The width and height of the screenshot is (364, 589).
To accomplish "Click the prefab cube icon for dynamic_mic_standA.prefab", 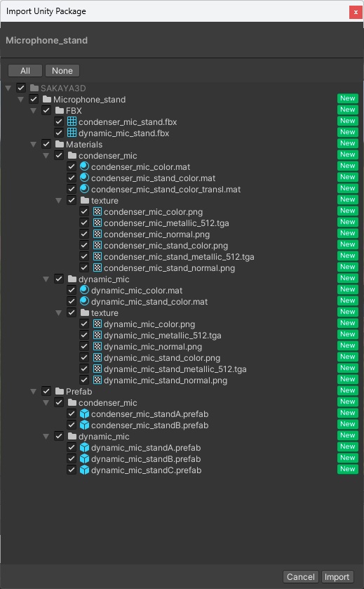I will coord(84,447).
